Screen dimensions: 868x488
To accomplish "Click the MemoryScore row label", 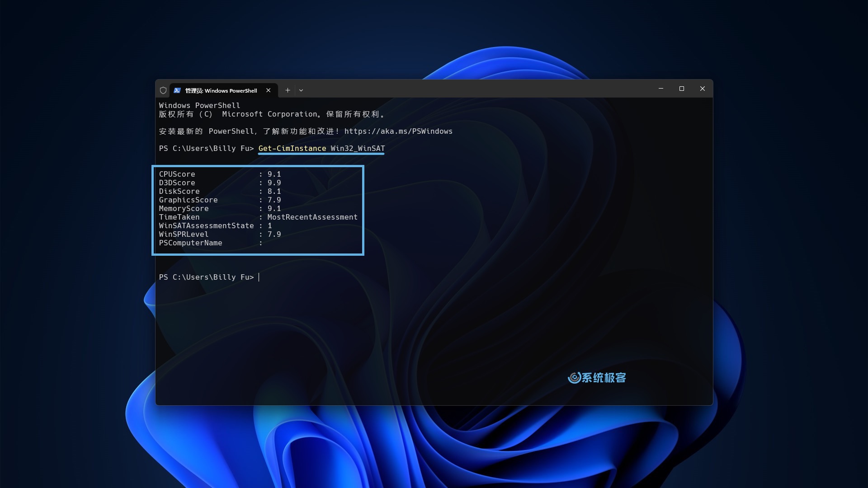I will (x=184, y=208).
